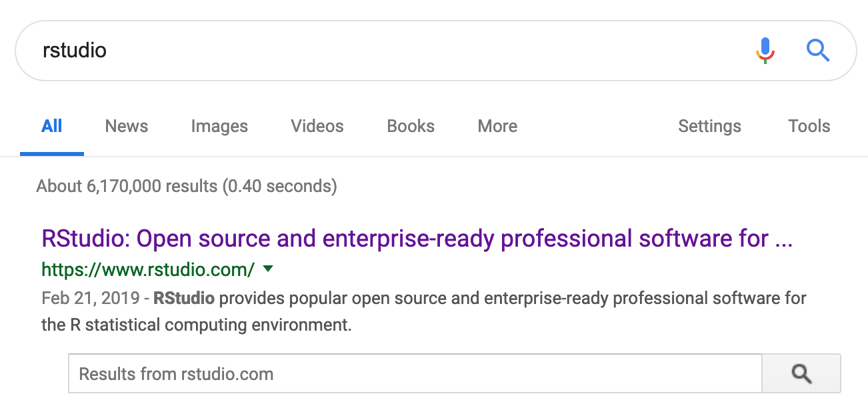The width and height of the screenshot is (868, 412).
Task: Expand the green arrow beside rstudio.com URL
Action: coord(268,269)
